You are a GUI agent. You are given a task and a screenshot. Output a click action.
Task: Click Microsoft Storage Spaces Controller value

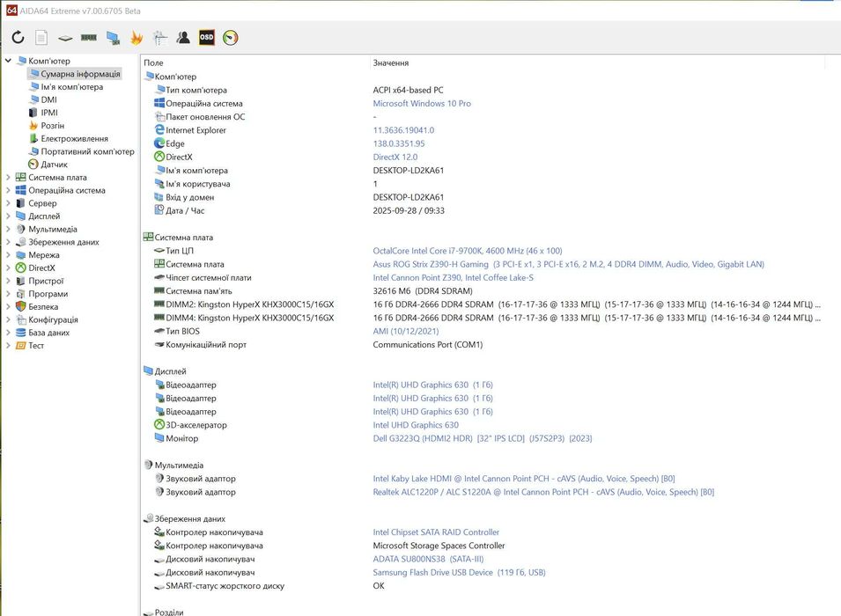439,546
